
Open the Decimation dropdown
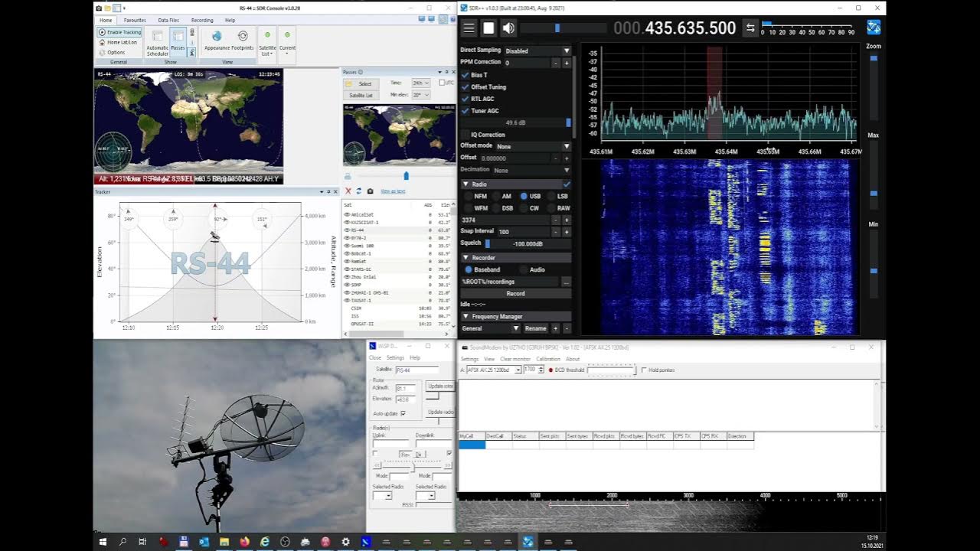click(531, 170)
